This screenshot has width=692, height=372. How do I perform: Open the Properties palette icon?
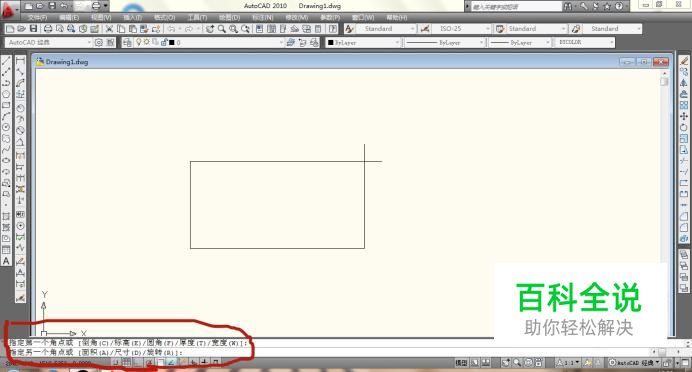pyautogui.click(x=260, y=29)
